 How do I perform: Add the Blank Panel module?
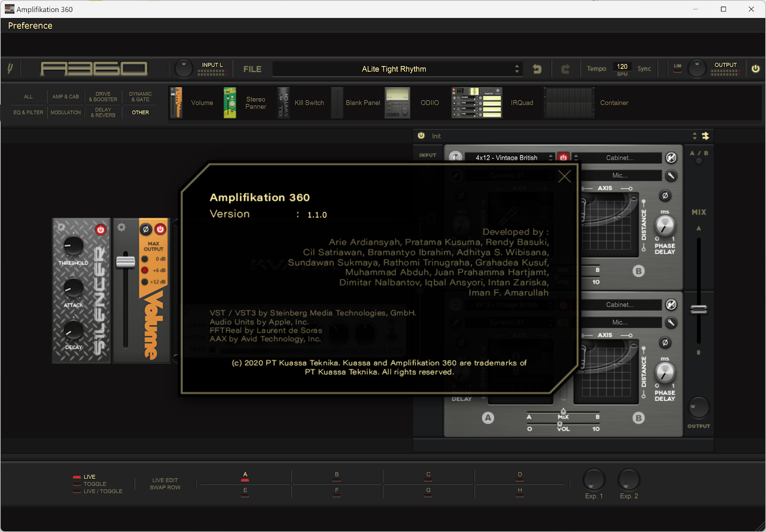click(x=337, y=102)
